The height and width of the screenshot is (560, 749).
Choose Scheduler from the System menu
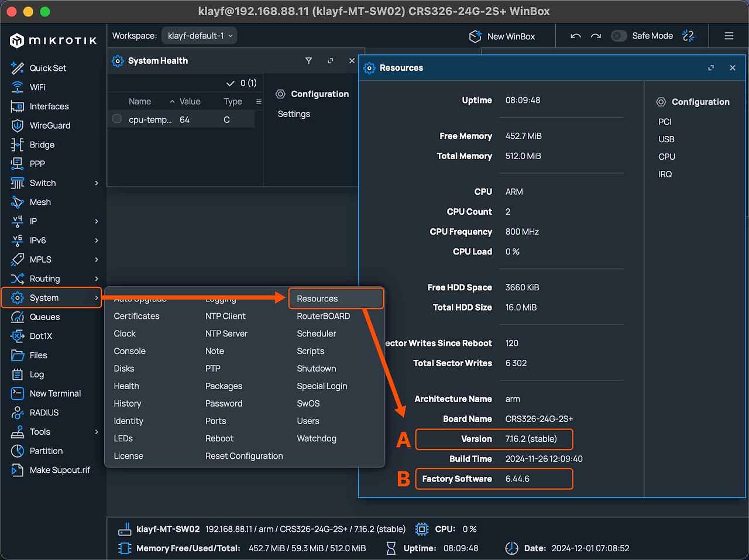(x=317, y=334)
